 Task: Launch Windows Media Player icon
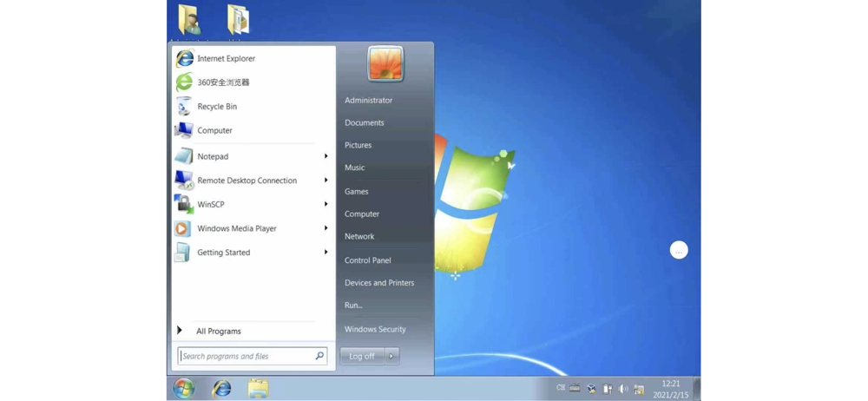(182, 228)
